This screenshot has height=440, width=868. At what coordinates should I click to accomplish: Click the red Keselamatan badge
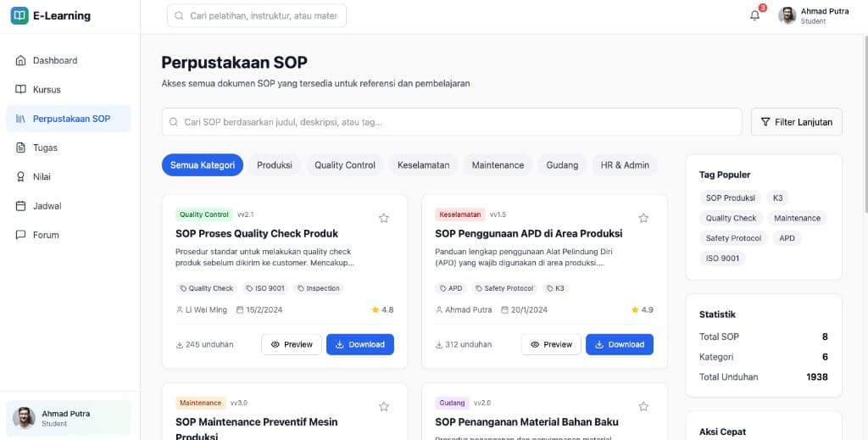(460, 214)
